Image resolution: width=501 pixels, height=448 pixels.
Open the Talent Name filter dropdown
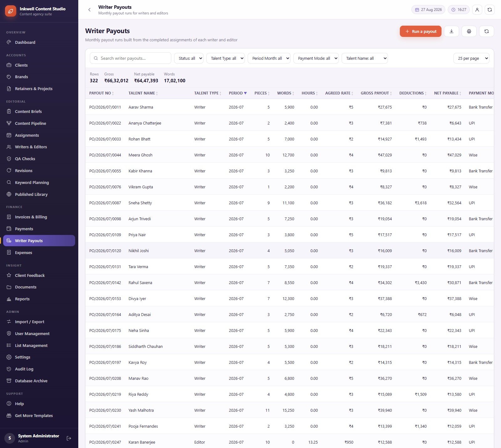(365, 58)
